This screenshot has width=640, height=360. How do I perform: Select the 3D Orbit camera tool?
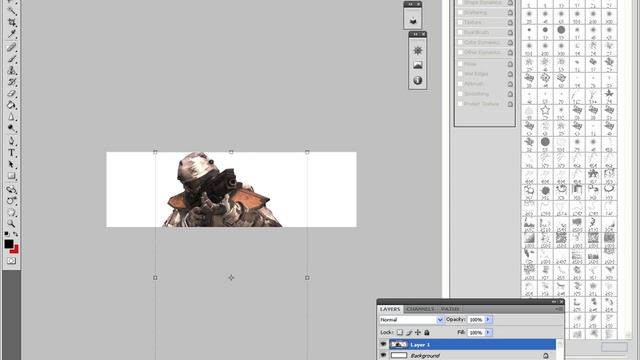[11, 201]
